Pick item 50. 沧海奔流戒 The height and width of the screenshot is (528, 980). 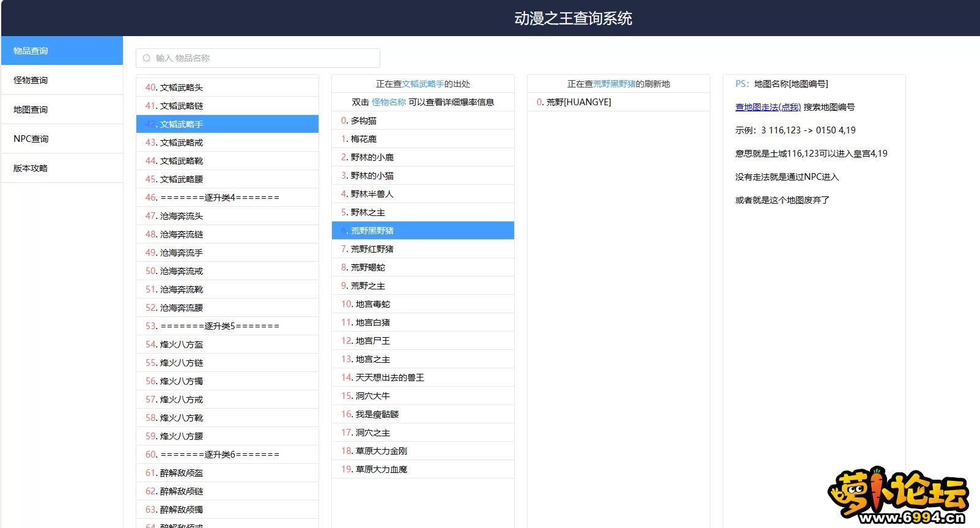point(227,271)
